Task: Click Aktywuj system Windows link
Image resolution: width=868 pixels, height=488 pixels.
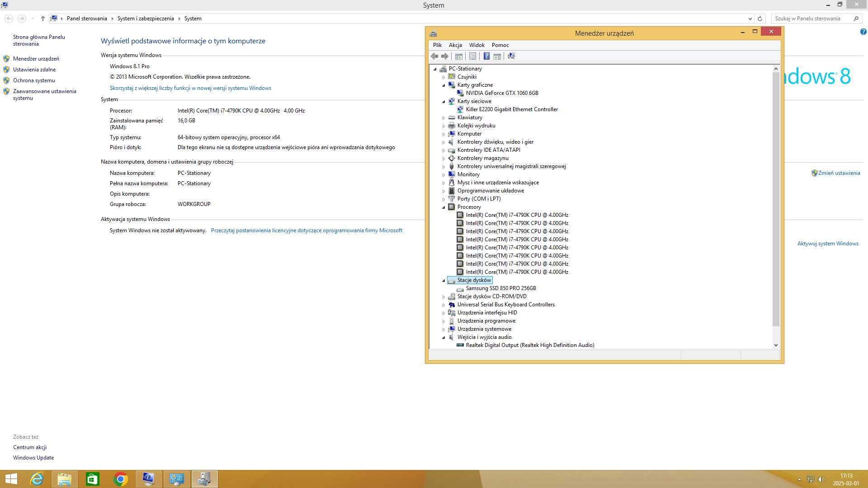Action: tap(828, 244)
